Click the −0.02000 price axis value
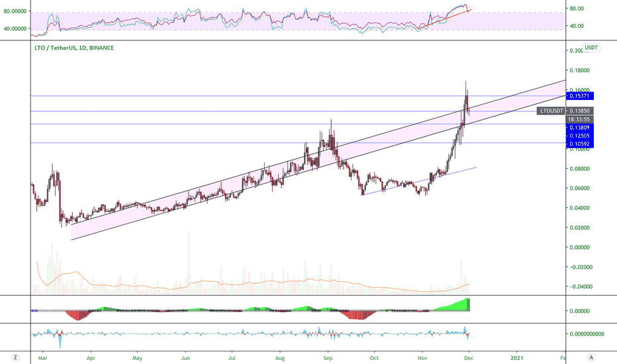Image resolution: width=617 pixels, height=364 pixels. click(581, 267)
